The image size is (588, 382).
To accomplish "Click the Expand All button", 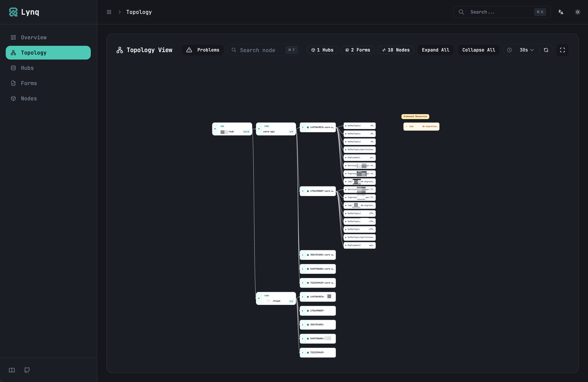I will pos(435,50).
